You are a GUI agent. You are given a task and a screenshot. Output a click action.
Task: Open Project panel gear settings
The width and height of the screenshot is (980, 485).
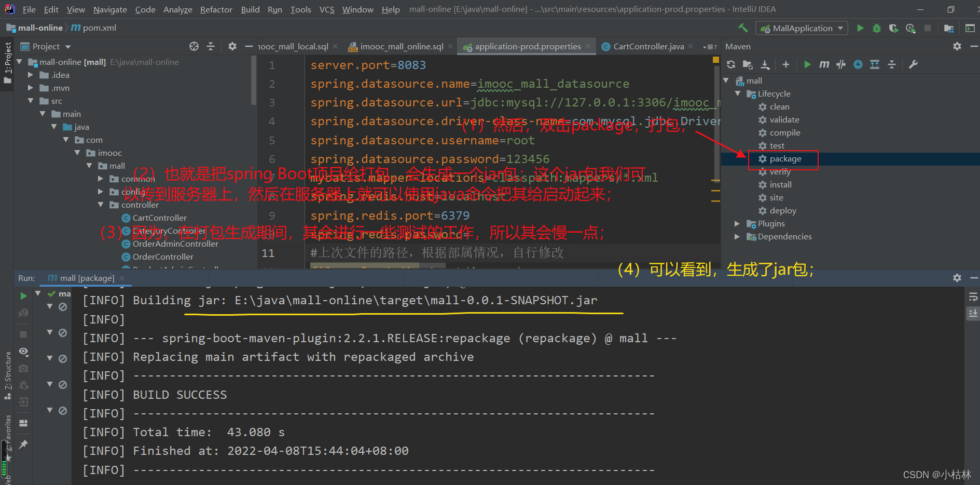pos(232,46)
